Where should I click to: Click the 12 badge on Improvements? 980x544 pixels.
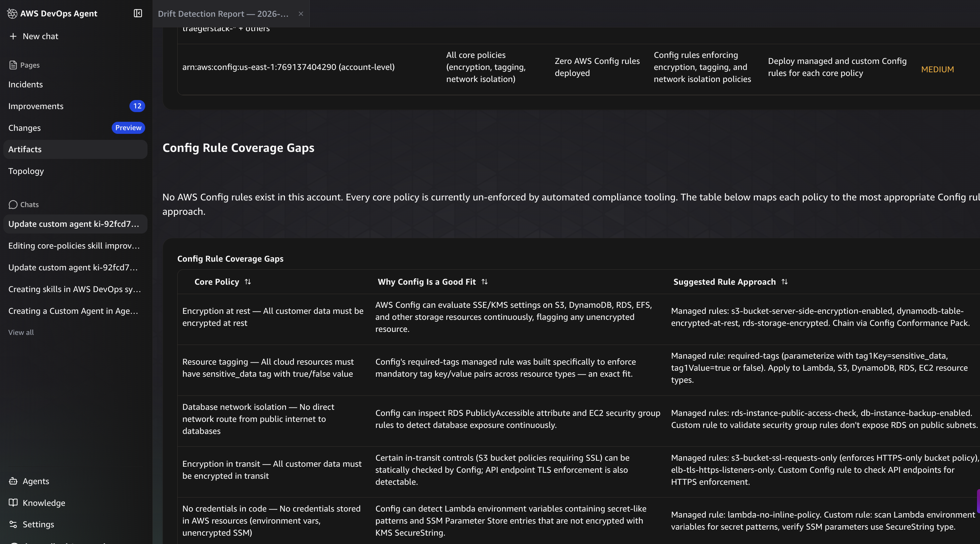(x=137, y=106)
